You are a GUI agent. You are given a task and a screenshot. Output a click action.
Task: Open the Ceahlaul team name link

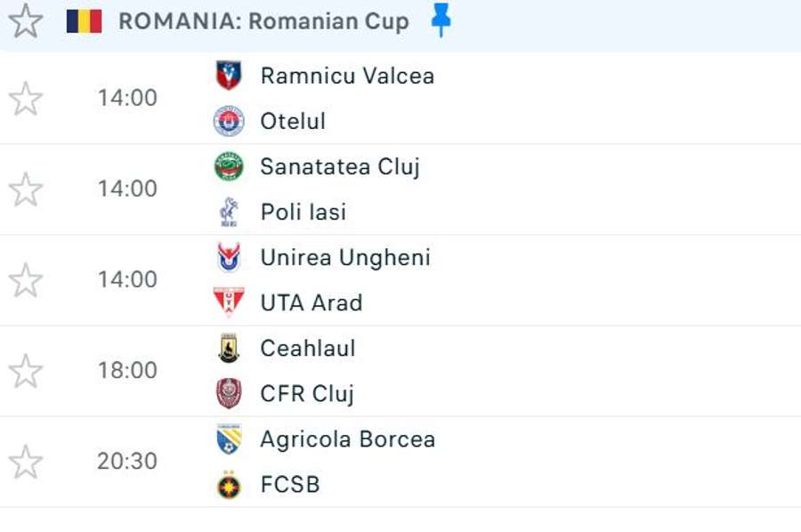(308, 348)
